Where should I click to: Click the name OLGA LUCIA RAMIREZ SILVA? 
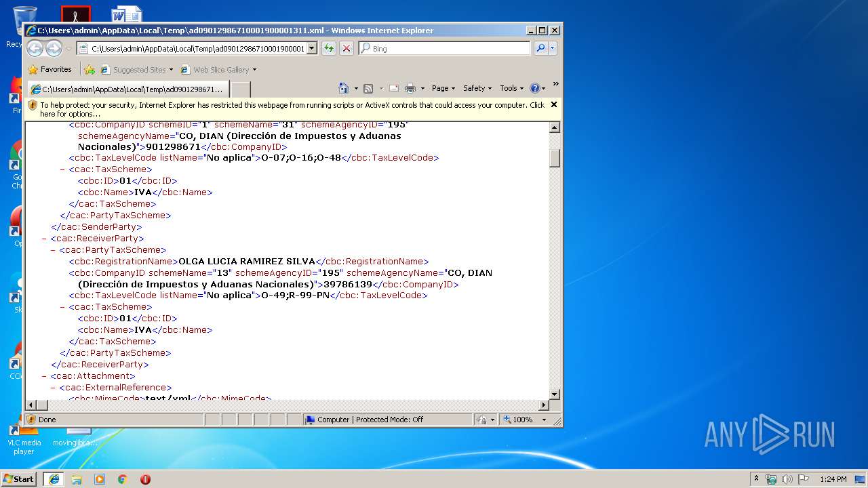[x=247, y=262]
